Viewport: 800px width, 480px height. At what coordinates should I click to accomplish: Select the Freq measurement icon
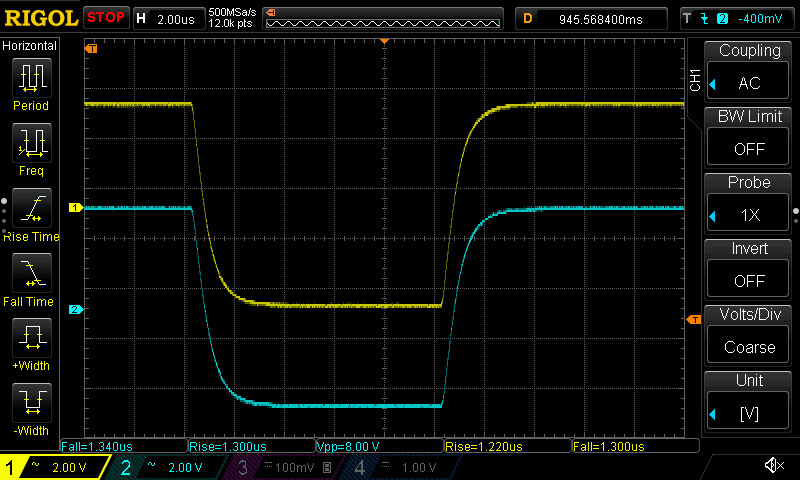pos(32,143)
